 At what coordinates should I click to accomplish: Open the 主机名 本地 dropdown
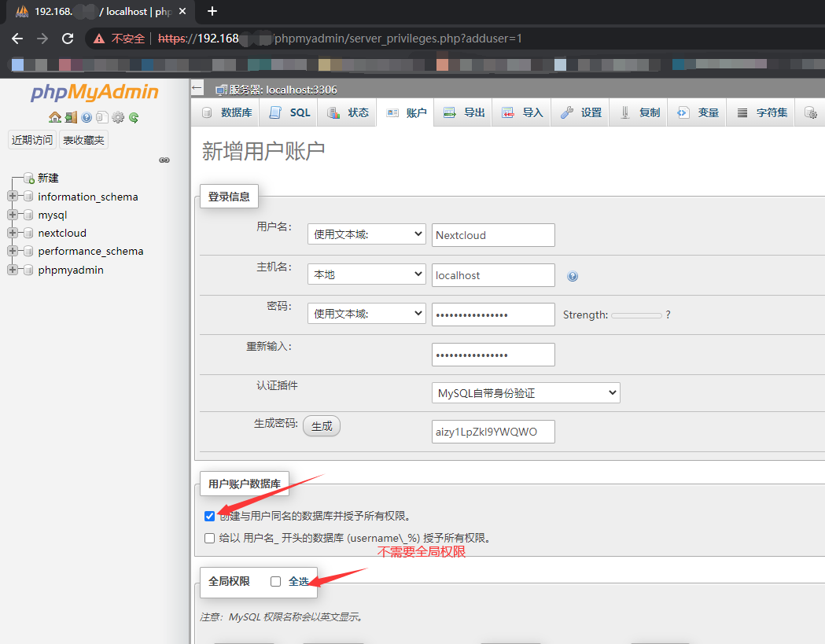point(366,274)
